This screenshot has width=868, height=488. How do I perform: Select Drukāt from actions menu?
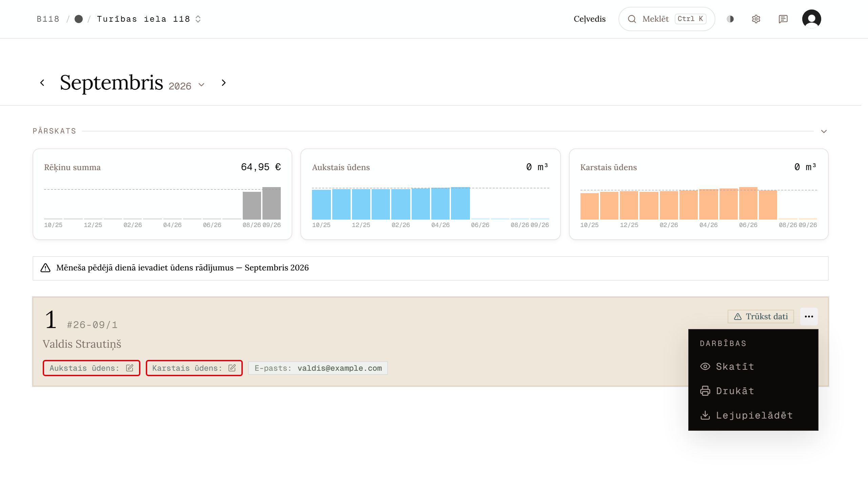tap(753, 391)
